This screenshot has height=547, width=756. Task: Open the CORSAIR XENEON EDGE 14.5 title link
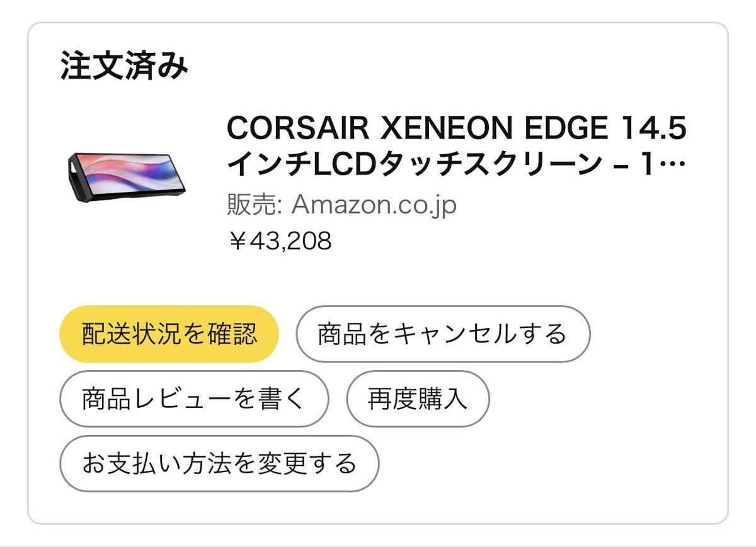pyautogui.click(x=456, y=130)
